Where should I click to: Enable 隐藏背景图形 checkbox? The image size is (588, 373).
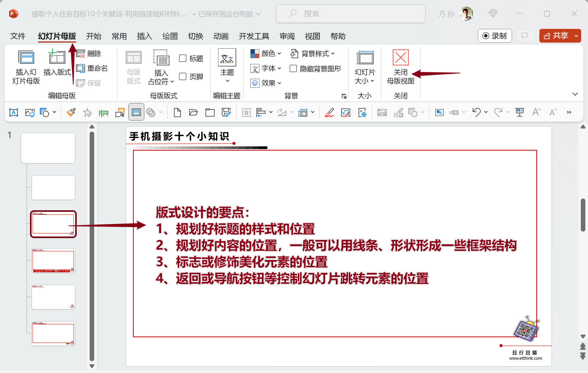(293, 68)
